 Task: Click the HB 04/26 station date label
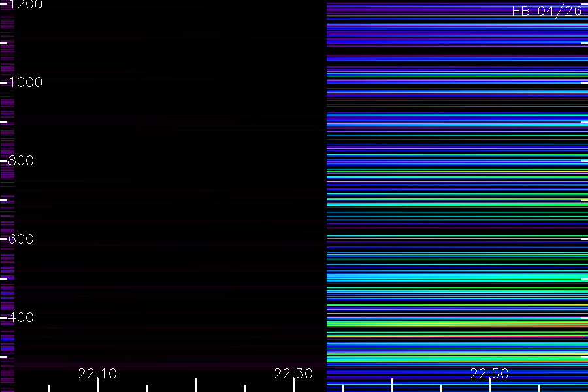click(x=547, y=11)
